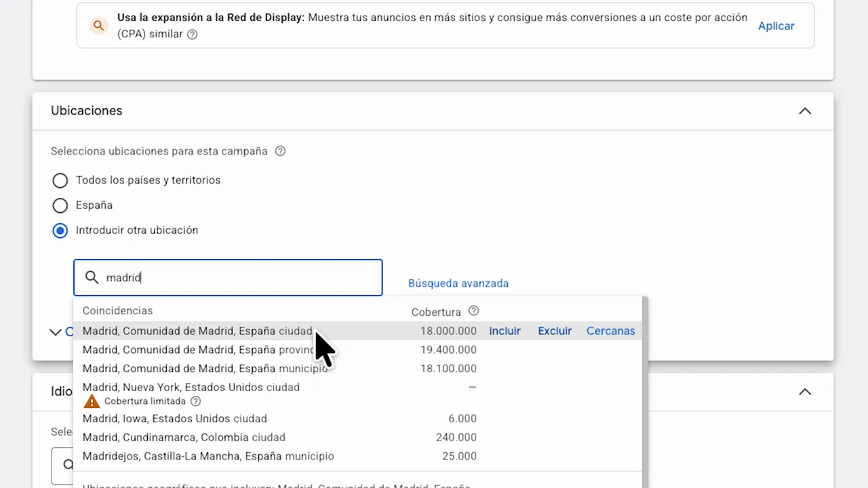
Task: Select the España radio option
Action: click(60, 205)
